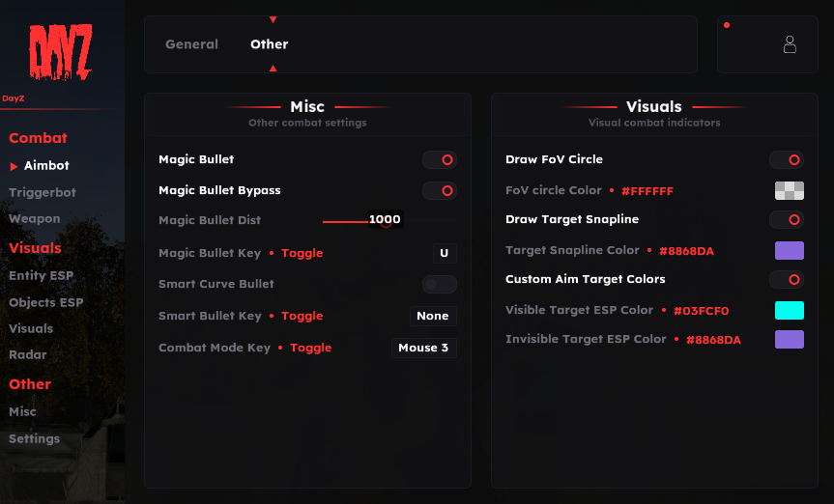The height and width of the screenshot is (504, 834).
Task: Switch to the General tab
Action: (x=191, y=44)
